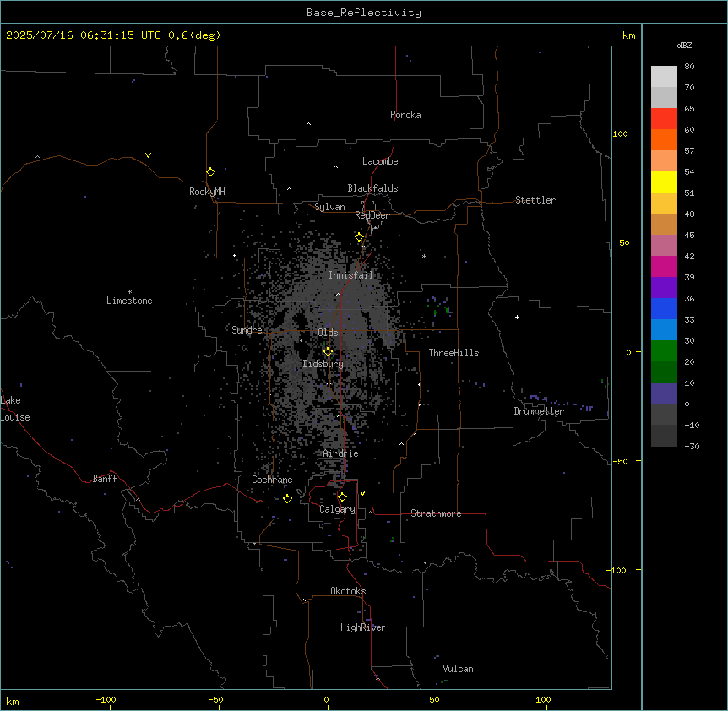Viewport: 728px width, 711px height.
Task: Click the yellow marker south of RedDeer
Action: coord(360,237)
